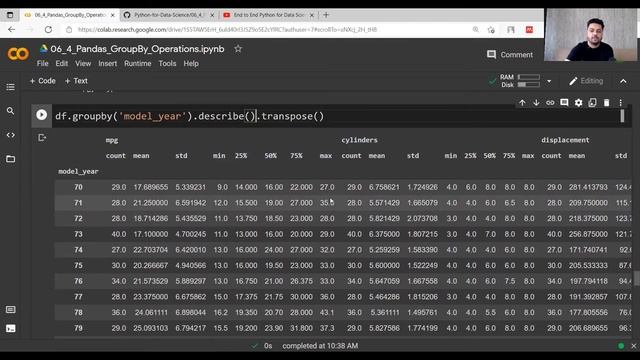Delete the current cell
Viewport: 640px width, 360px height.
click(607, 102)
